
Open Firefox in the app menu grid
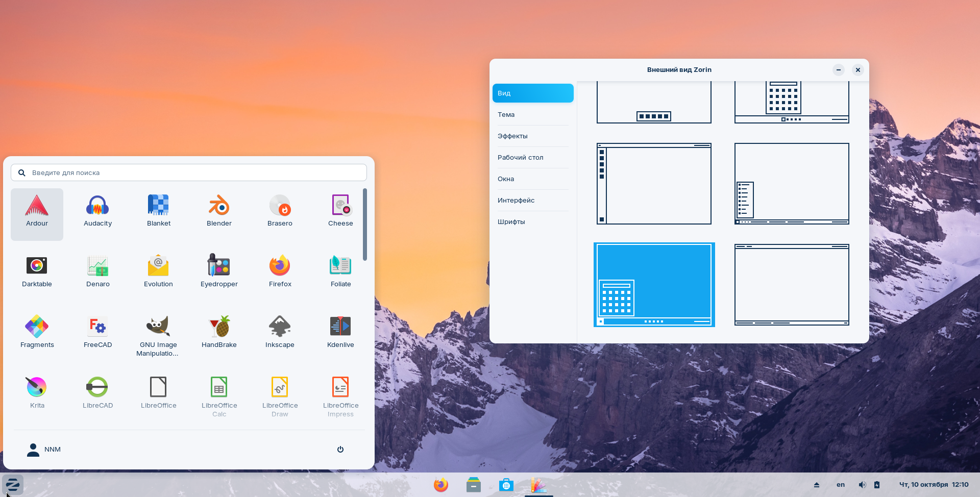tap(280, 275)
